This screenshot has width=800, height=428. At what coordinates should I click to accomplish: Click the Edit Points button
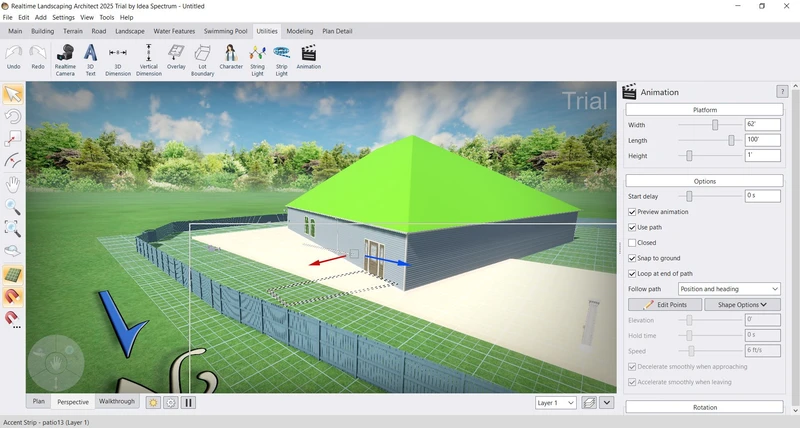coord(664,305)
